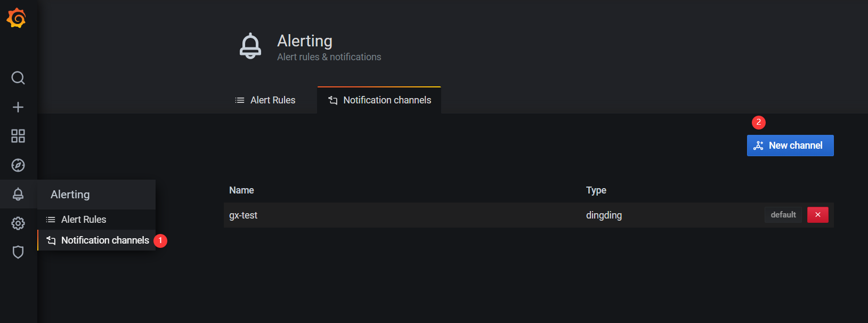The height and width of the screenshot is (323, 868).
Task: Open the Configuration gear icon
Action: point(18,223)
